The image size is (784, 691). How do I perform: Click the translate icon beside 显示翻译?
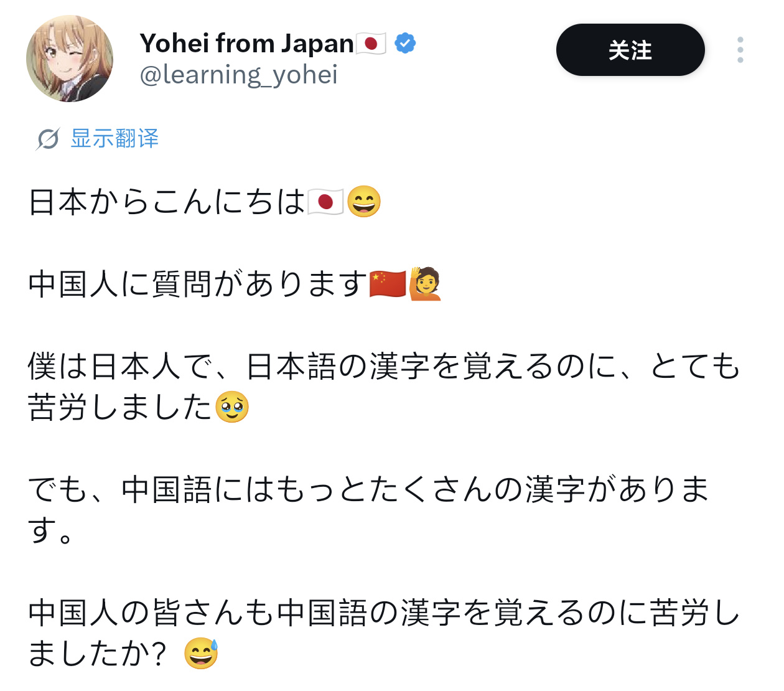pyautogui.click(x=48, y=139)
